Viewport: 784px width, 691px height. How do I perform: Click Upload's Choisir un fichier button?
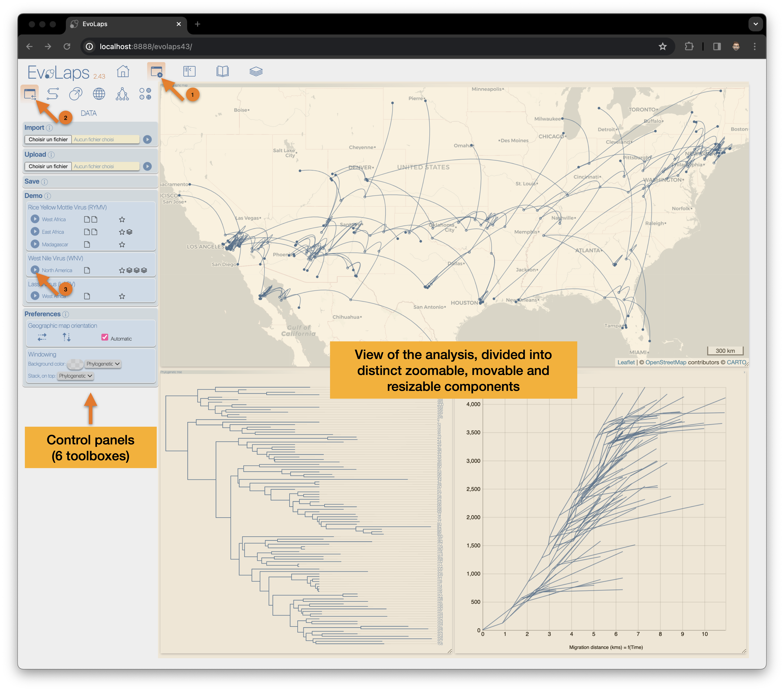48,166
